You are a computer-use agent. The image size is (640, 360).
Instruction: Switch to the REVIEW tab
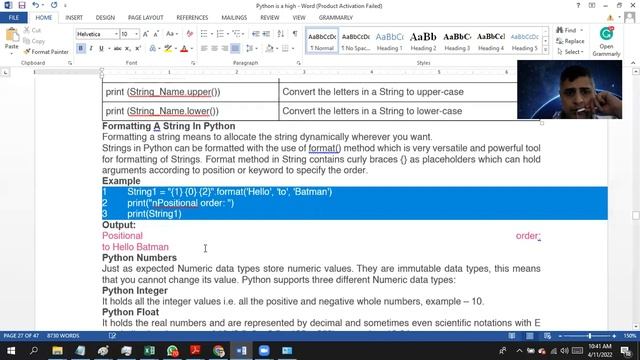[270, 18]
